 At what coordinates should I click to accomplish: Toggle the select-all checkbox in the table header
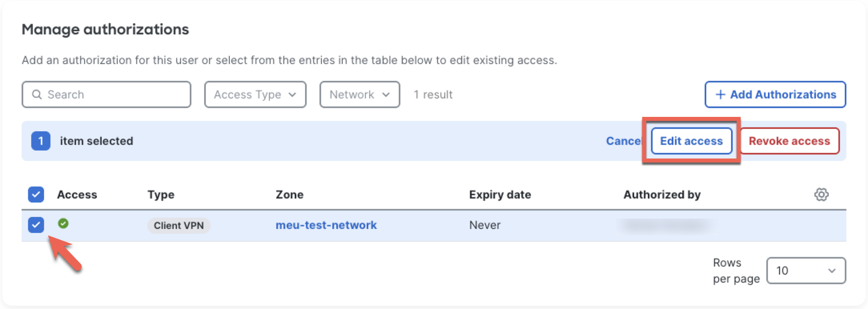coord(36,195)
